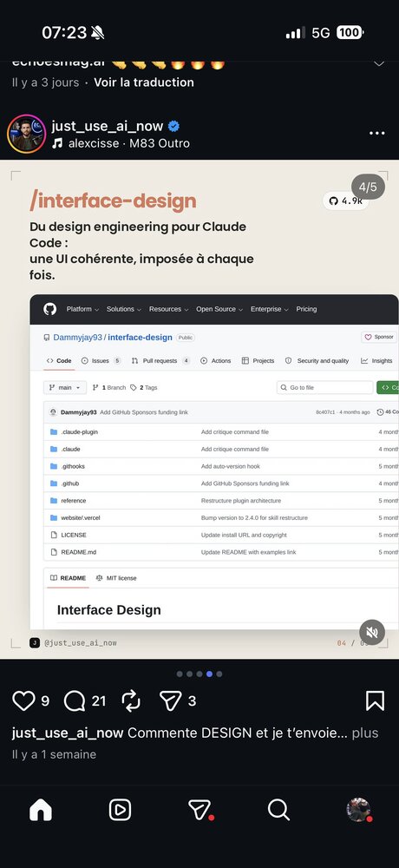Open the Enterprise dropdown in GitHub header

(270, 309)
